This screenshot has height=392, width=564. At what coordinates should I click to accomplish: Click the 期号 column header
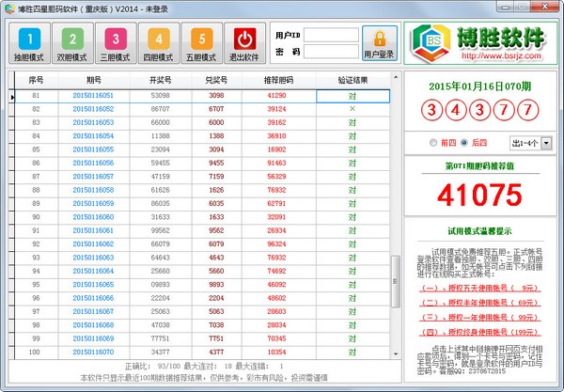(93, 80)
